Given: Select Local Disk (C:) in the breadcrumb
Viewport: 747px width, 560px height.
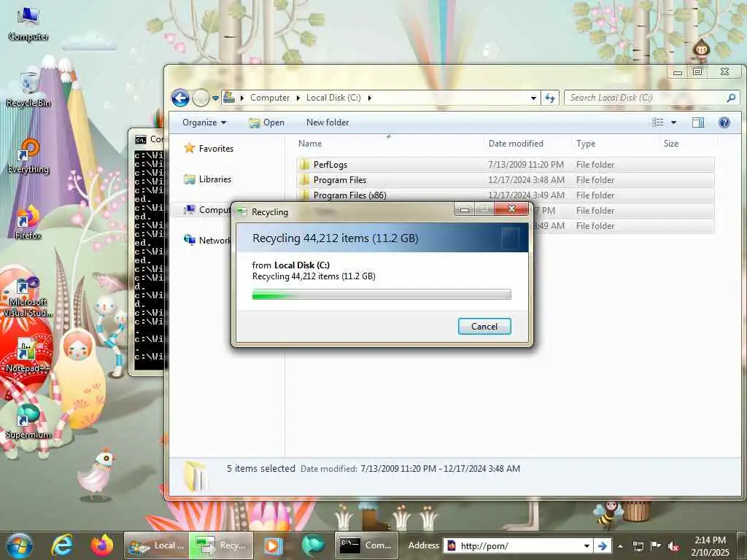Looking at the screenshot, I should tap(333, 98).
